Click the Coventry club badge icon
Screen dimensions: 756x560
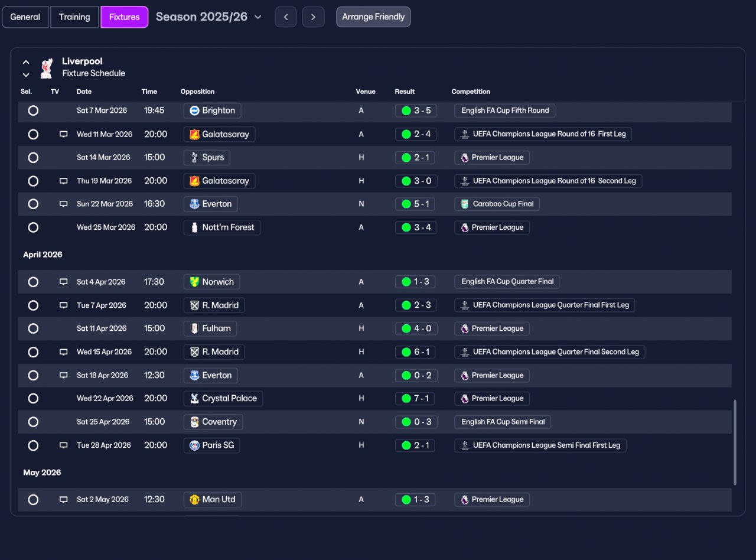point(194,422)
